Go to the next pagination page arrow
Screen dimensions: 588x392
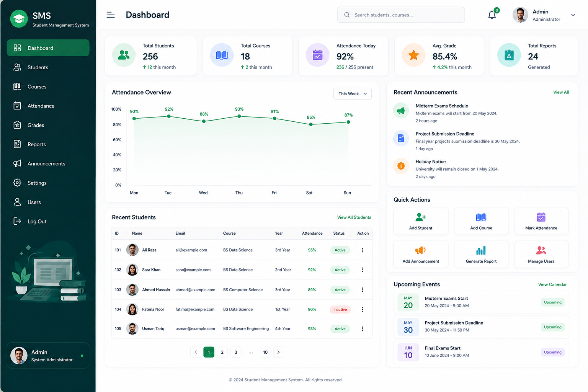(x=278, y=352)
